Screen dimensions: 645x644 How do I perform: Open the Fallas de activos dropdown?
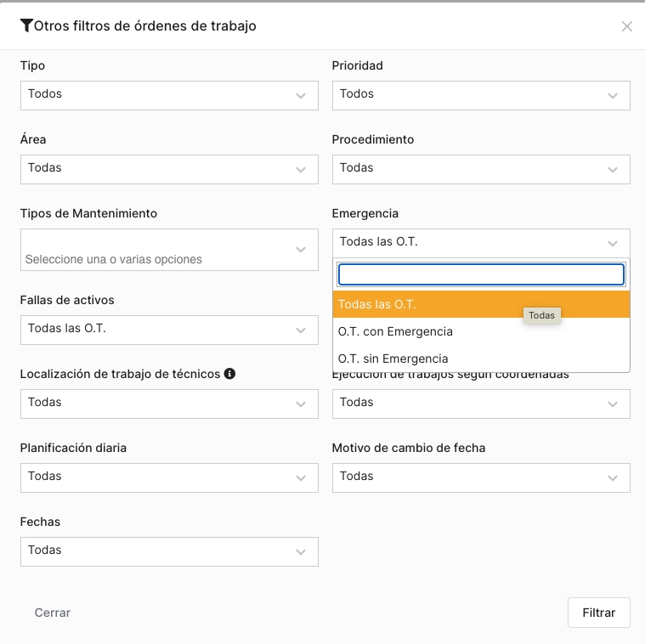pyautogui.click(x=169, y=330)
